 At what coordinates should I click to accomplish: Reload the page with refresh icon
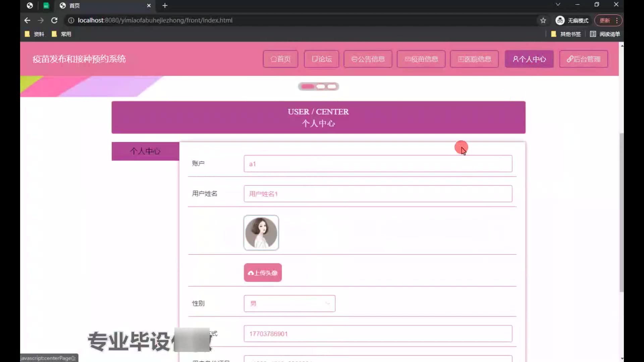[54, 20]
